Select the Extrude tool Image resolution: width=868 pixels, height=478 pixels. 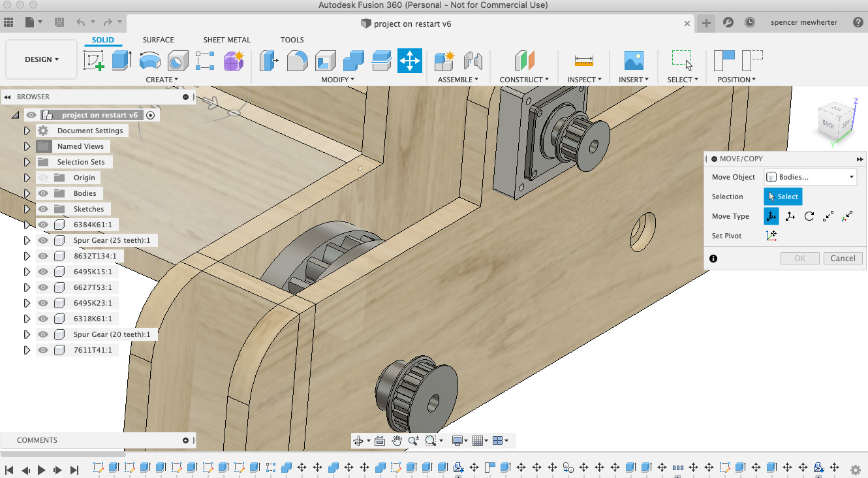pos(122,61)
